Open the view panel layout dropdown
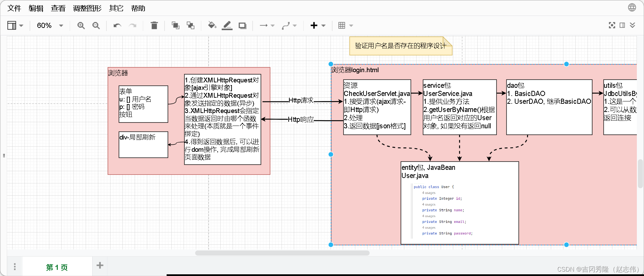Screen dimensions: 644x276 15,26
